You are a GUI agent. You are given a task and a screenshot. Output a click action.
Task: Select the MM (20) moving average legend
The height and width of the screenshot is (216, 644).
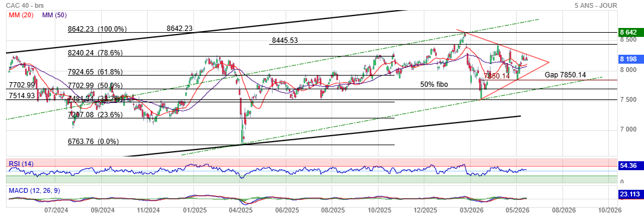coord(21,15)
